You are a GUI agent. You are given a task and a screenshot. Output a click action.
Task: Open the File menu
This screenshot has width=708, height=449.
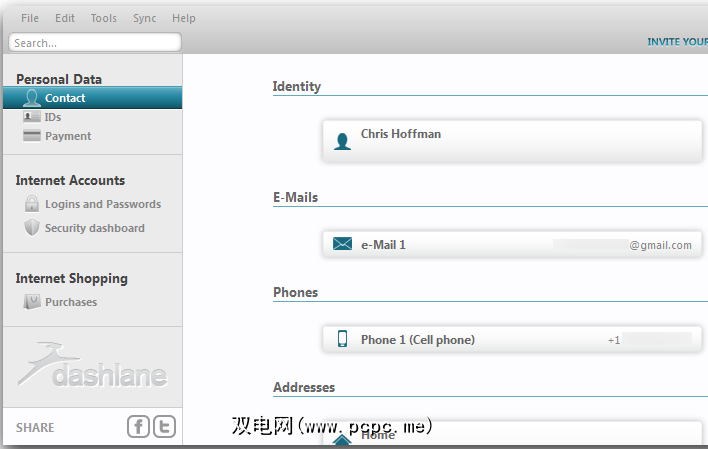tap(30, 18)
